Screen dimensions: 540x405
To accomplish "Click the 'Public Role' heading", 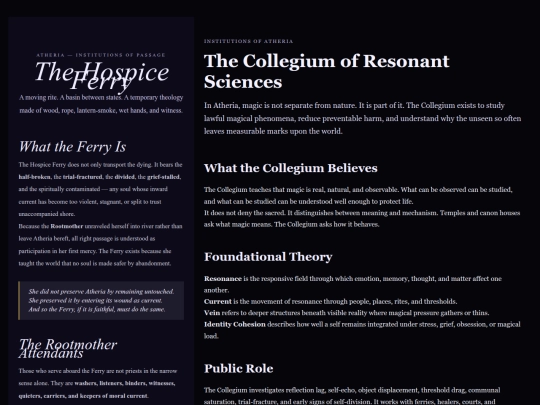I will pos(239,368).
